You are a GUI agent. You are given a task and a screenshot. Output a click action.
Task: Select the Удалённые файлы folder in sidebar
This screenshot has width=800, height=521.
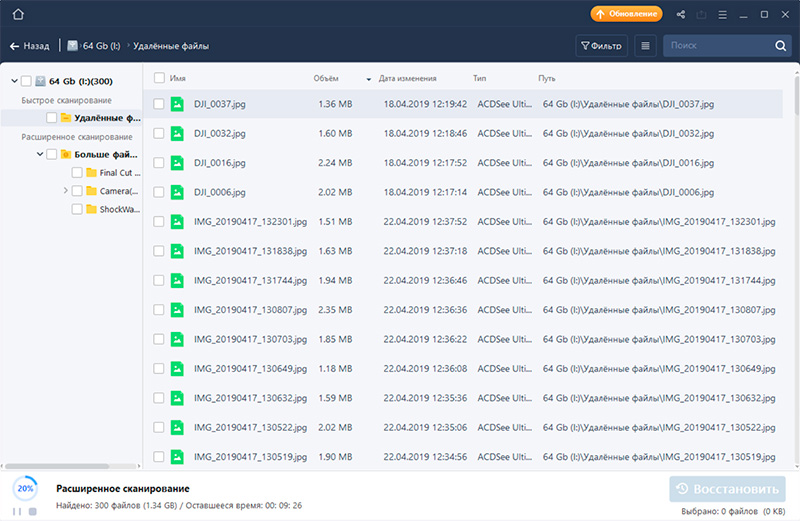105,118
